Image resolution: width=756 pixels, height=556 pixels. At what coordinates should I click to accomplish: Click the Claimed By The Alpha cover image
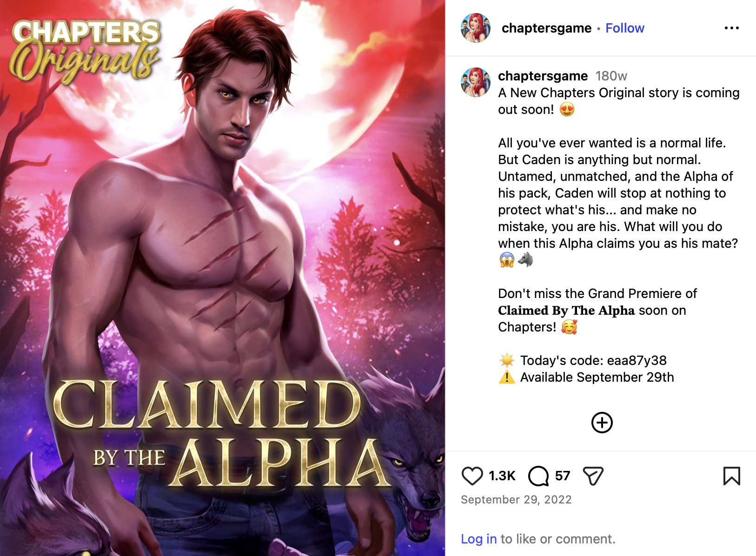(x=222, y=278)
